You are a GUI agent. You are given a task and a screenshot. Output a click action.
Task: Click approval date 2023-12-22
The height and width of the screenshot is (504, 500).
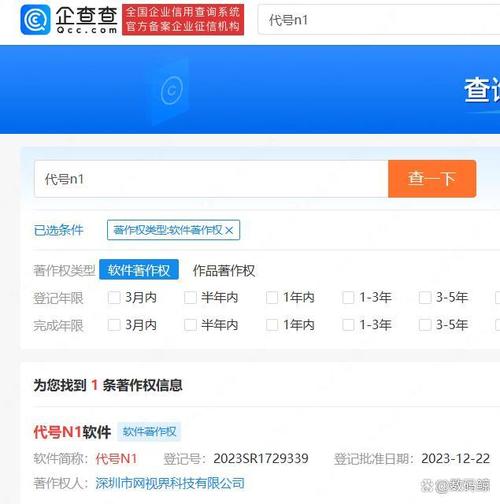point(455,459)
